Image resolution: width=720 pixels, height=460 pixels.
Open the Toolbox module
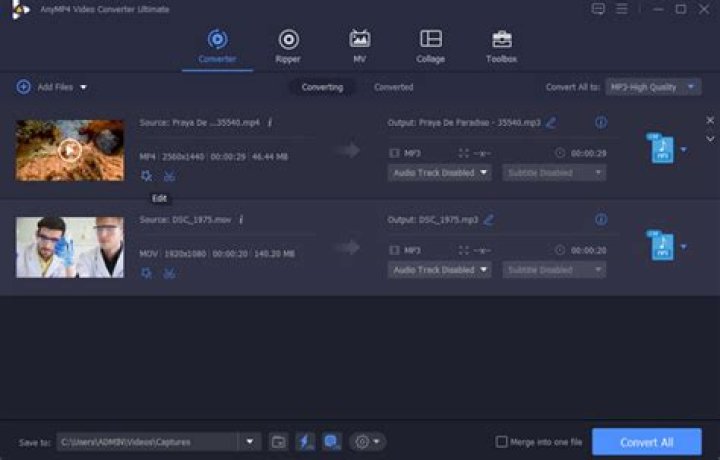click(501, 46)
